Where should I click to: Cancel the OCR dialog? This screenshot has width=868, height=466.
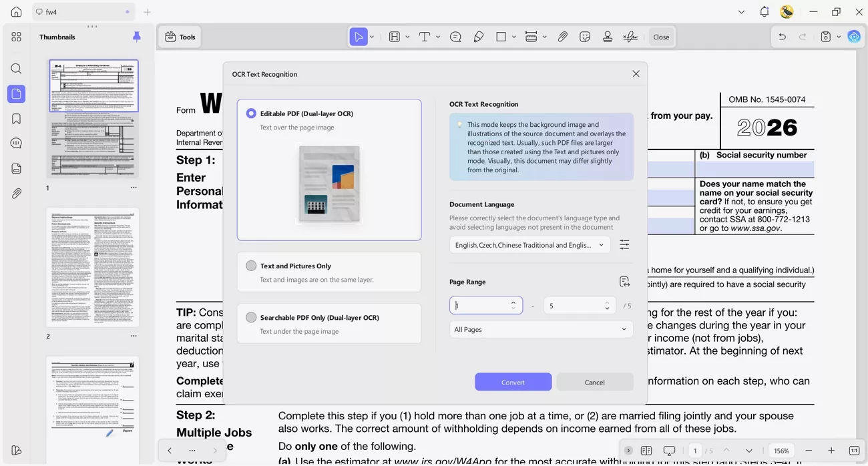coord(594,381)
